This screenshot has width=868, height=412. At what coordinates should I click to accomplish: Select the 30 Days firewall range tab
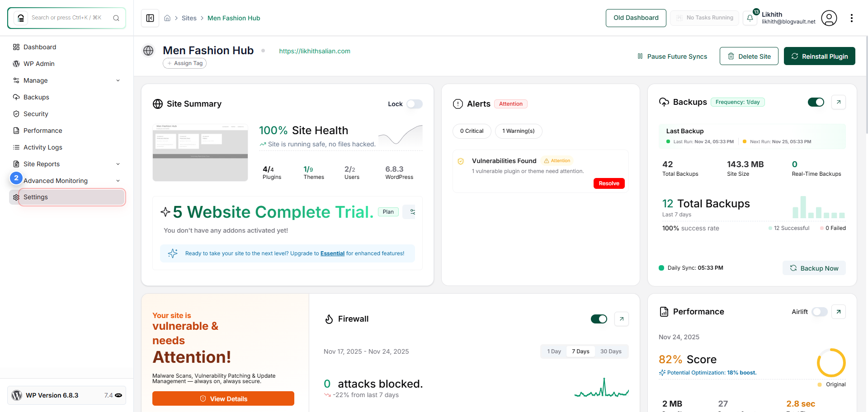coord(611,351)
